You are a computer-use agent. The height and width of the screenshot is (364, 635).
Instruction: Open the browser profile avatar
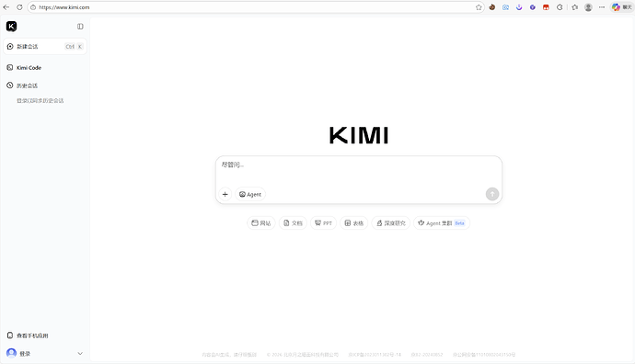[x=588, y=7]
